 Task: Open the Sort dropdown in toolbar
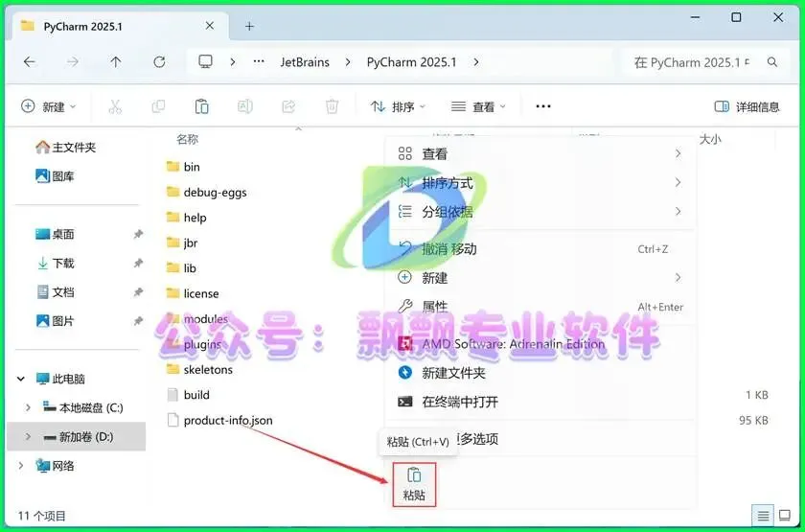click(398, 106)
